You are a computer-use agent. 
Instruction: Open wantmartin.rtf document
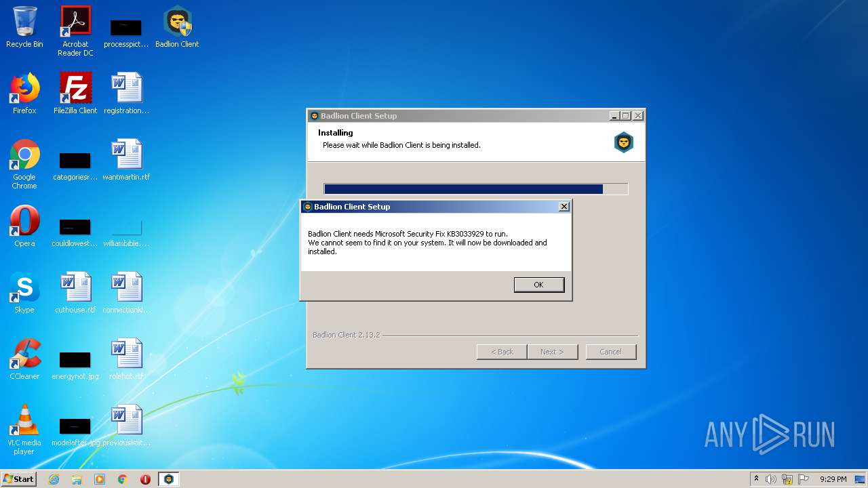pos(126,160)
